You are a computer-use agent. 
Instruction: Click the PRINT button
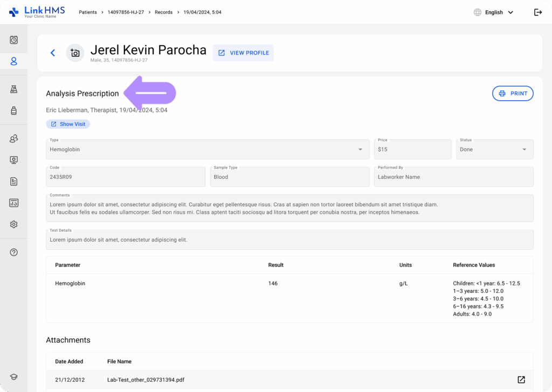point(513,94)
